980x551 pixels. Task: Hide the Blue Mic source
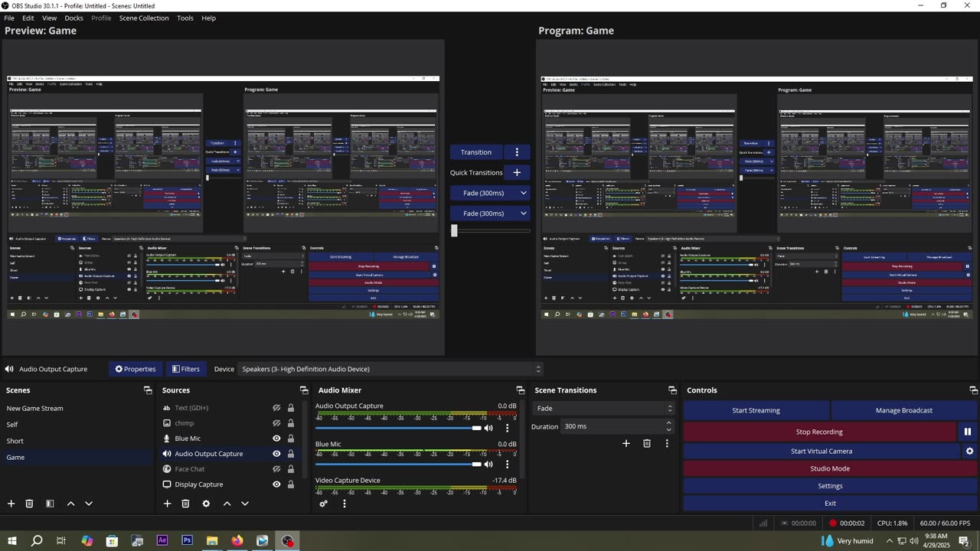[276, 439]
